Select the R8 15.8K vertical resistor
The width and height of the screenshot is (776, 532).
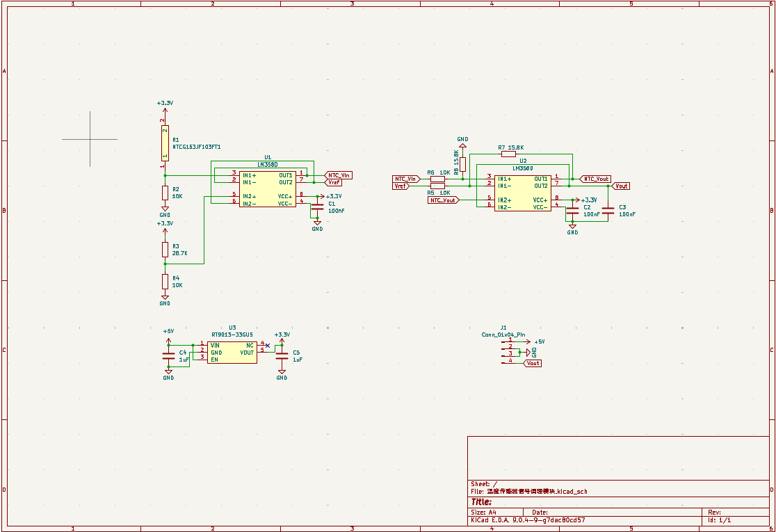pos(462,164)
